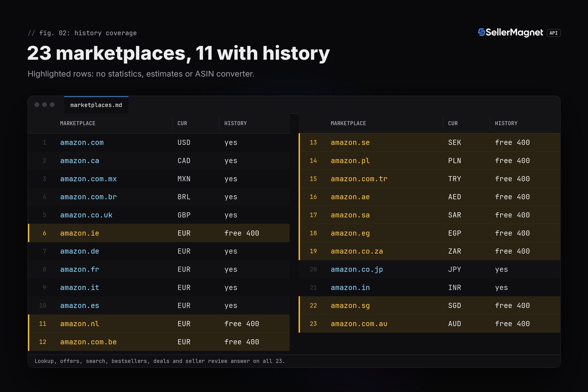Select amazon.com.be highlighted entry
Screen dimensions: 588x392
point(88,342)
